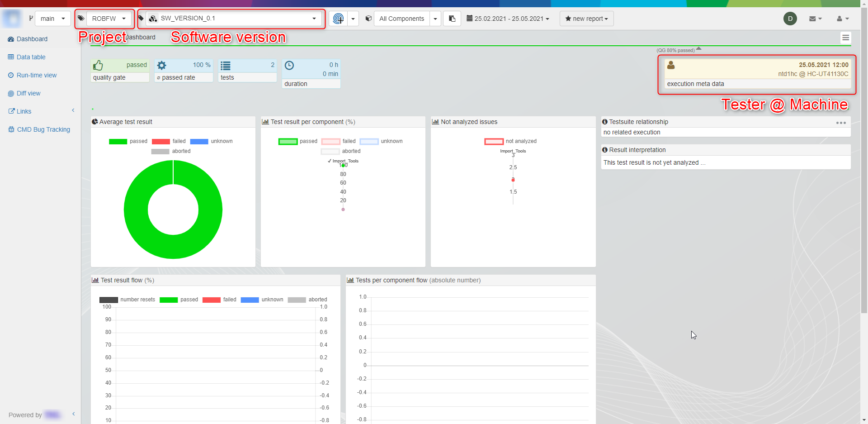The height and width of the screenshot is (424, 868).
Task: Switch to the Diff view in the sidebar
Action: pyautogui.click(x=28, y=93)
